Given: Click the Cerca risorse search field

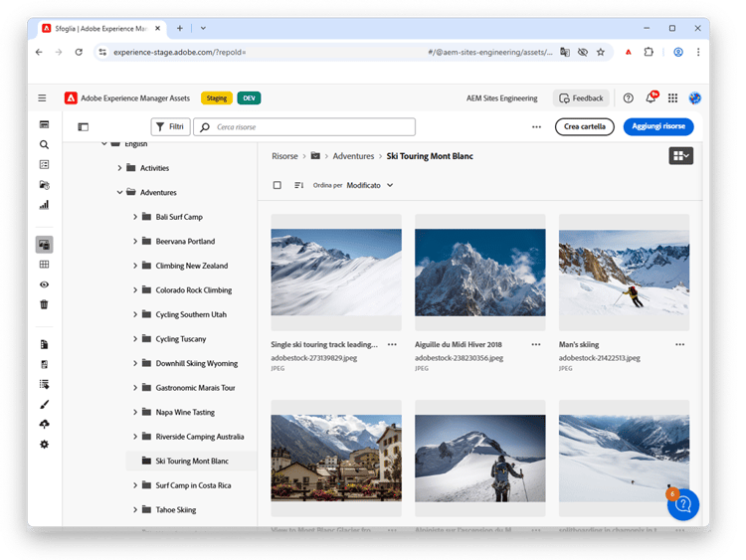Looking at the screenshot, I should pyautogui.click(x=304, y=127).
